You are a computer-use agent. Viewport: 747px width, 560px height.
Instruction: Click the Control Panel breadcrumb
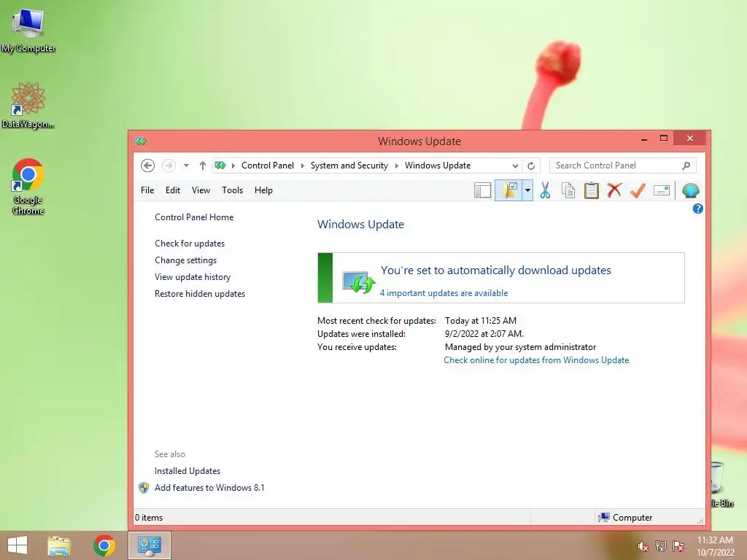[x=267, y=166]
